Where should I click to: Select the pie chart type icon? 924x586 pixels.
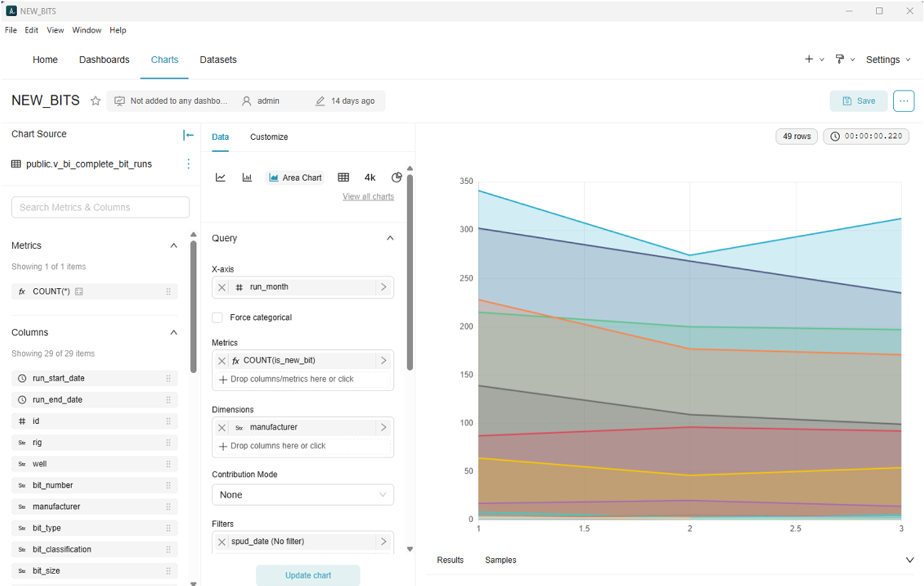click(396, 178)
